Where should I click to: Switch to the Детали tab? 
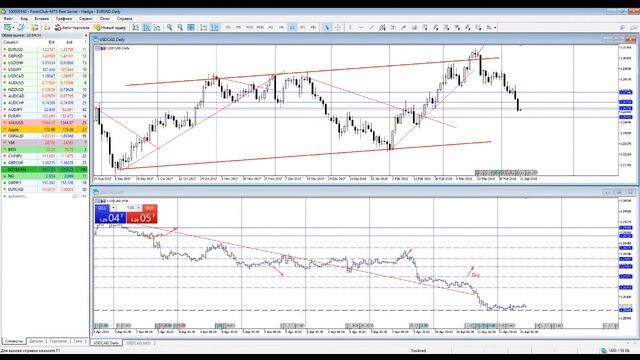pos(36,341)
